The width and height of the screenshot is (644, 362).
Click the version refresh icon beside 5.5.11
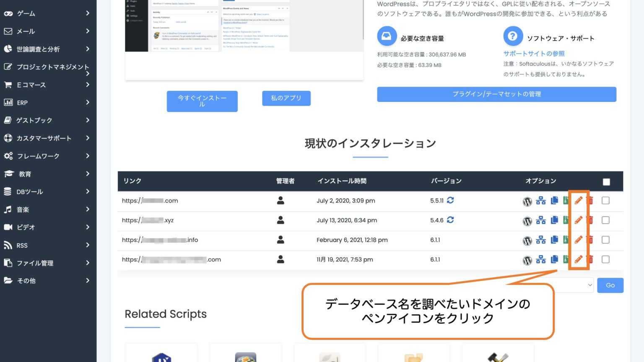tap(450, 201)
